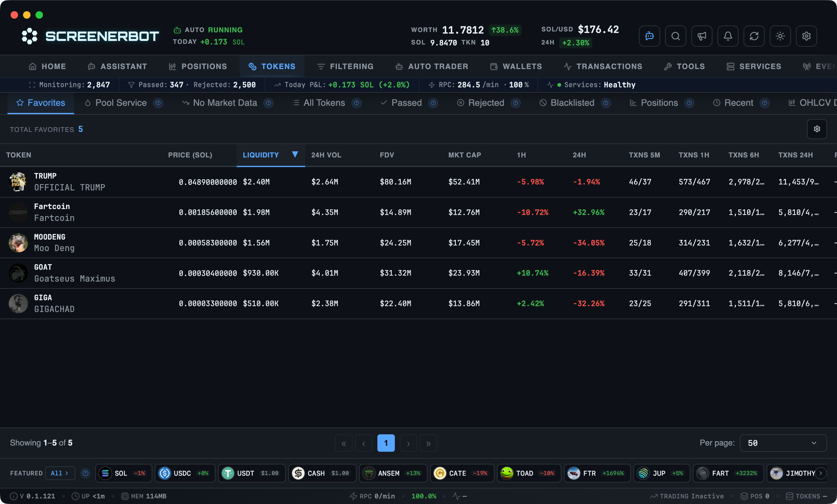
Task: Open the settings gear in header
Action: click(x=806, y=36)
